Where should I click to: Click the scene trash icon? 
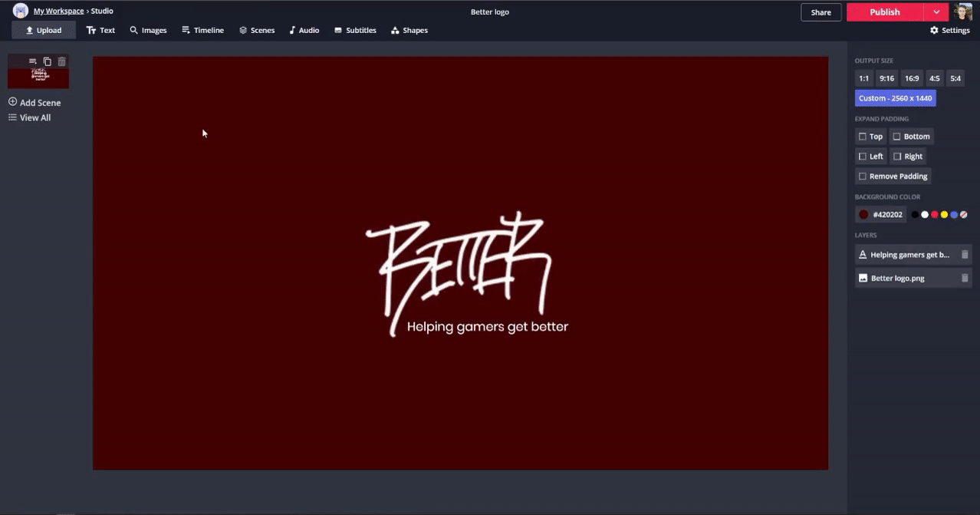coord(62,61)
